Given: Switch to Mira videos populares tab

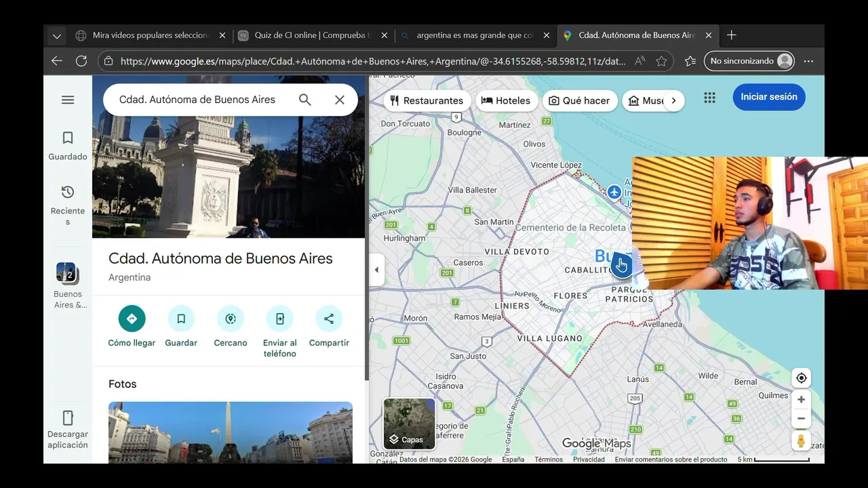Looking at the screenshot, I should coord(149,35).
